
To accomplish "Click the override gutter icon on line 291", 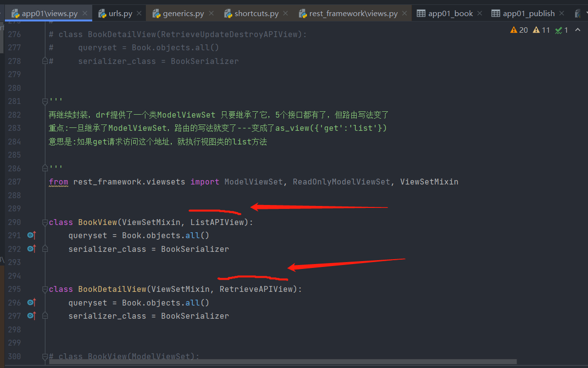I will 32,235.
